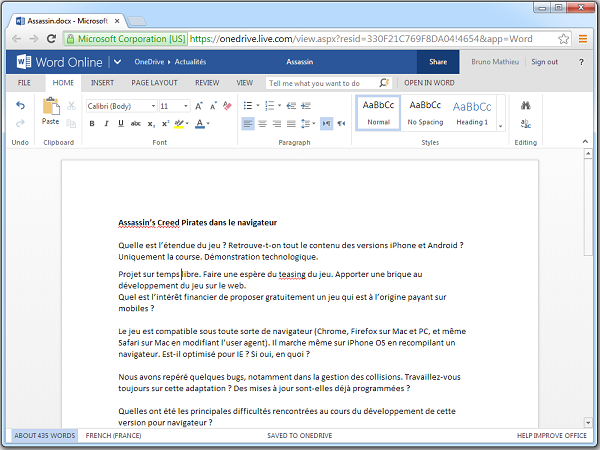Clear formatting with the eraser icon
The height and width of the screenshot is (450, 600).
click(x=227, y=106)
